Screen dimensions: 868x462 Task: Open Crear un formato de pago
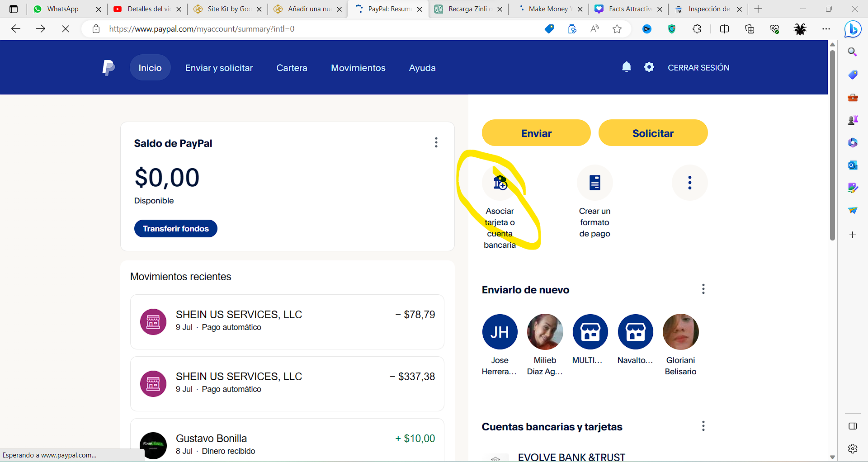tap(594, 183)
